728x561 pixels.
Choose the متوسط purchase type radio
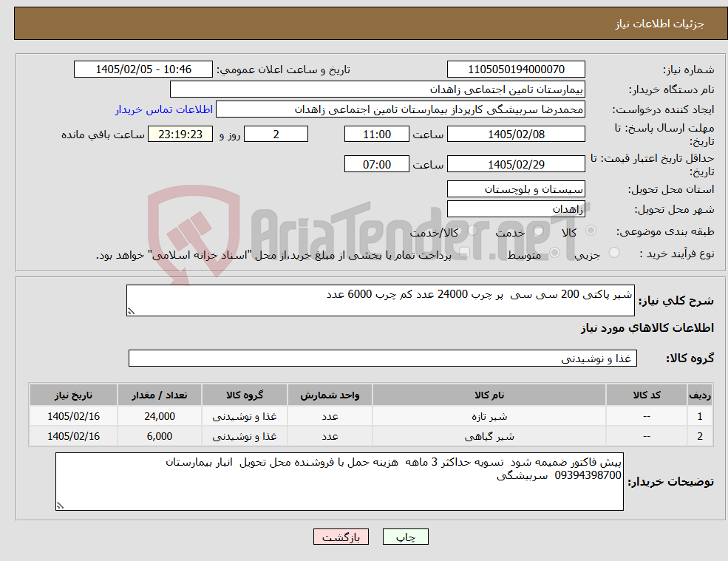554,253
